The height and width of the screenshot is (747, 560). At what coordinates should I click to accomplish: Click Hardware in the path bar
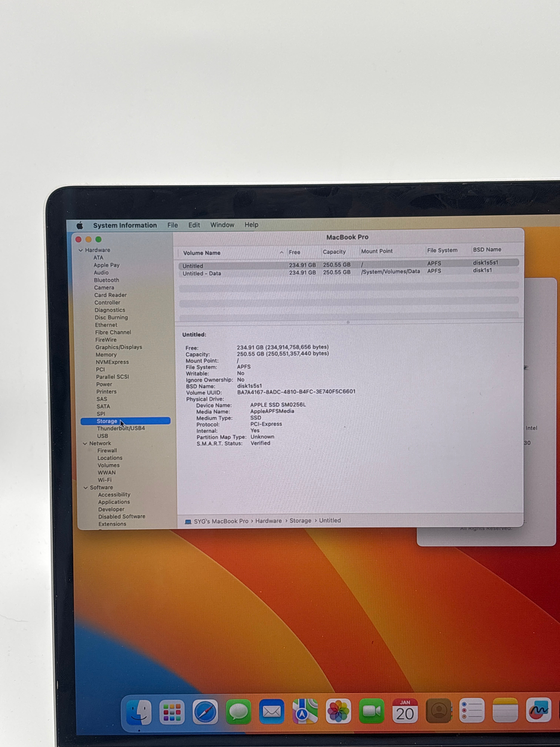pyautogui.click(x=268, y=521)
